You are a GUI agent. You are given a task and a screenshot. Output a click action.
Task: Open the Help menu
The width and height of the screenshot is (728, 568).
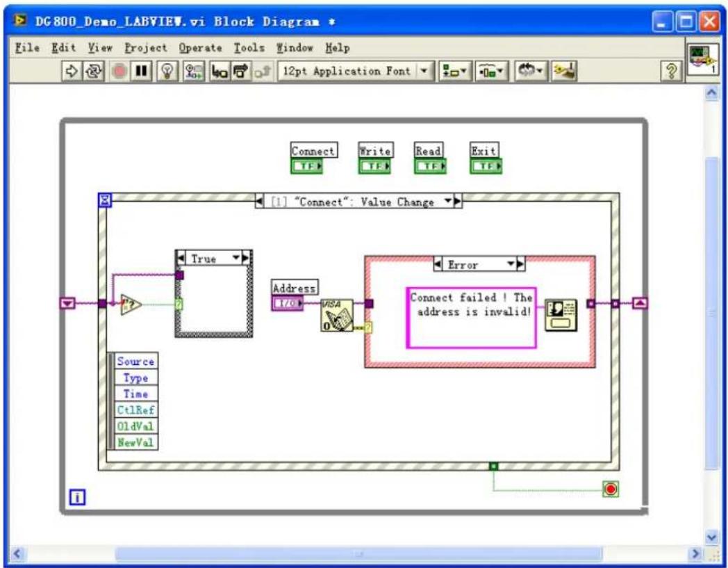[337, 48]
